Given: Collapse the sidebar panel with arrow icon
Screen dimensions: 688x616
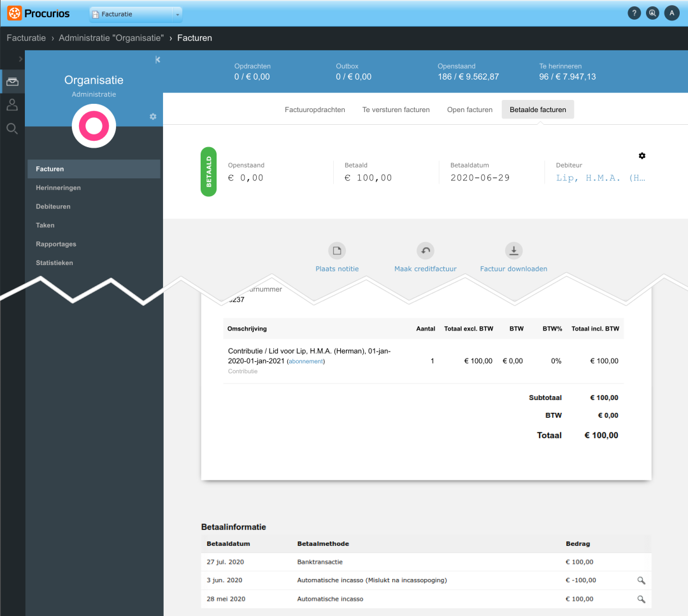Looking at the screenshot, I should (157, 60).
